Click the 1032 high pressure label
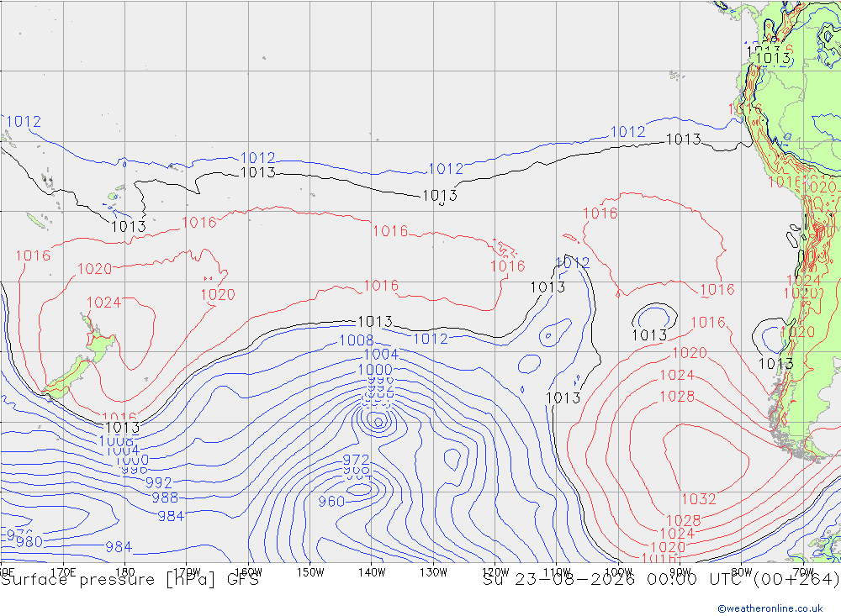Image resolution: width=841 pixels, height=616 pixels. pos(699,499)
